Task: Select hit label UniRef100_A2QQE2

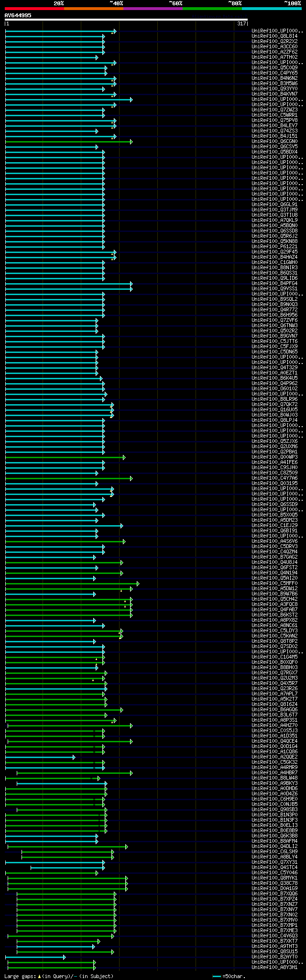Action: click(274, 757)
